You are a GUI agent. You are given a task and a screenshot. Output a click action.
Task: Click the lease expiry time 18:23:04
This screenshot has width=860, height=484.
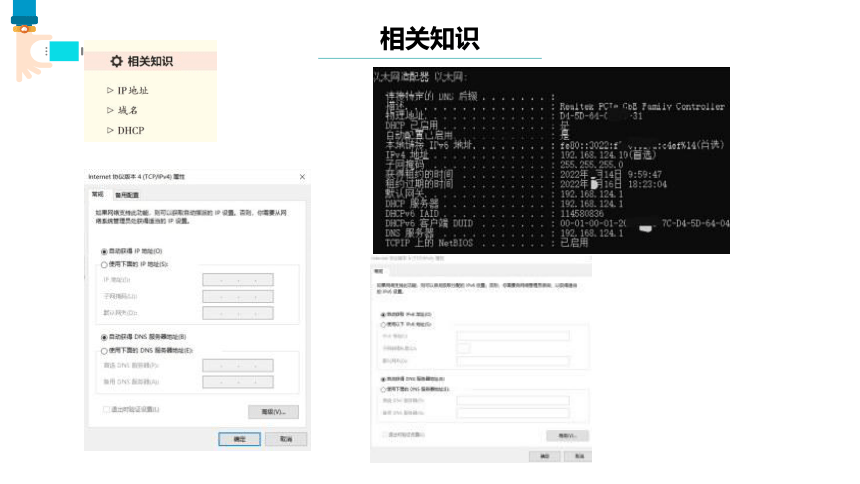[x=647, y=184]
